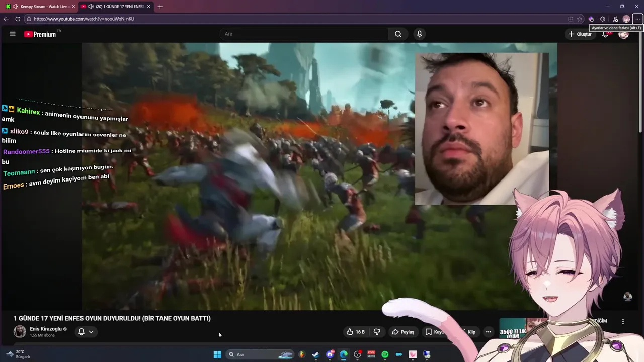Switch to the YouTube video tab
Screen dimensions: 644x362
pyautogui.click(x=116, y=7)
